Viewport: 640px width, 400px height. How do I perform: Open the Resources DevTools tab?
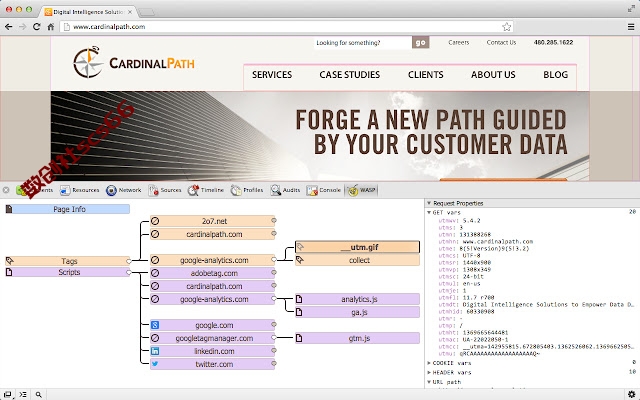pos(80,190)
